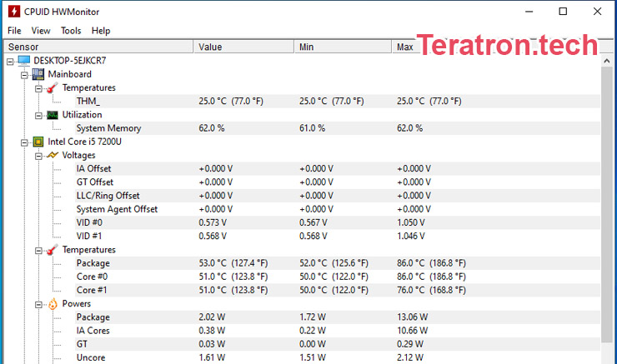Image resolution: width=617 pixels, height=364 pixels.
Task: Open the View menu
Action: coord(41,31)
